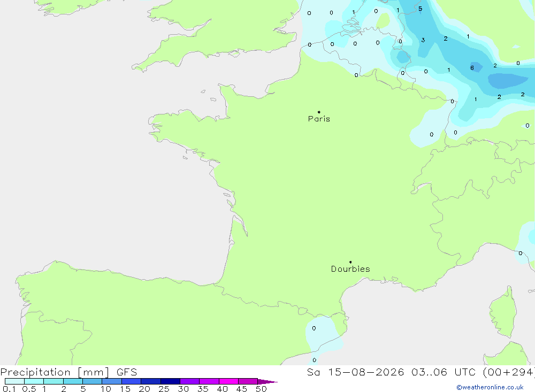Select the black dot marker above Dourbies
535x392 pixels.
[x=350, y=262]
